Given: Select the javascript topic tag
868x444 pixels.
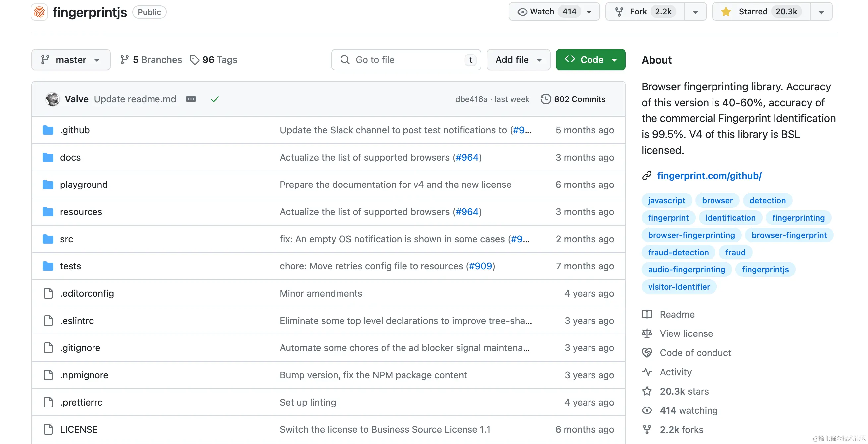Looking at the screenshot, I should [x=666, y=200].
